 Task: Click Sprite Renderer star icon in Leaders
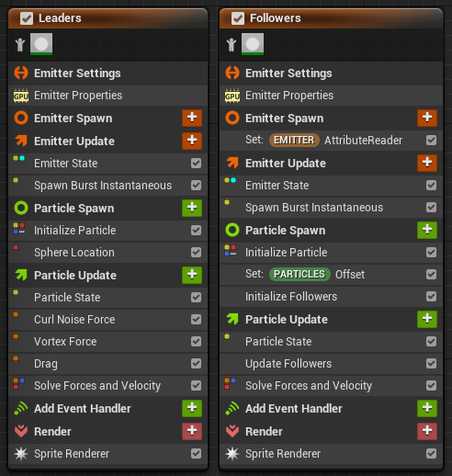[x=21, y=454]
